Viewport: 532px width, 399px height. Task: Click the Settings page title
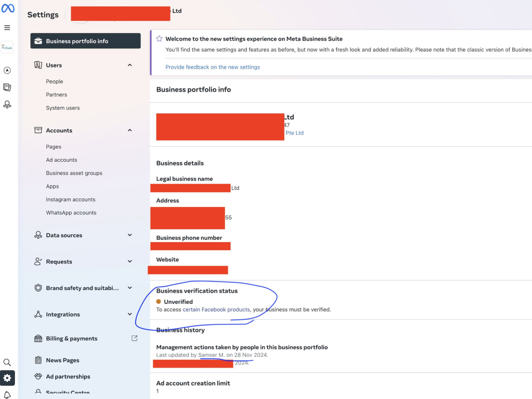(x=43, y=14)
